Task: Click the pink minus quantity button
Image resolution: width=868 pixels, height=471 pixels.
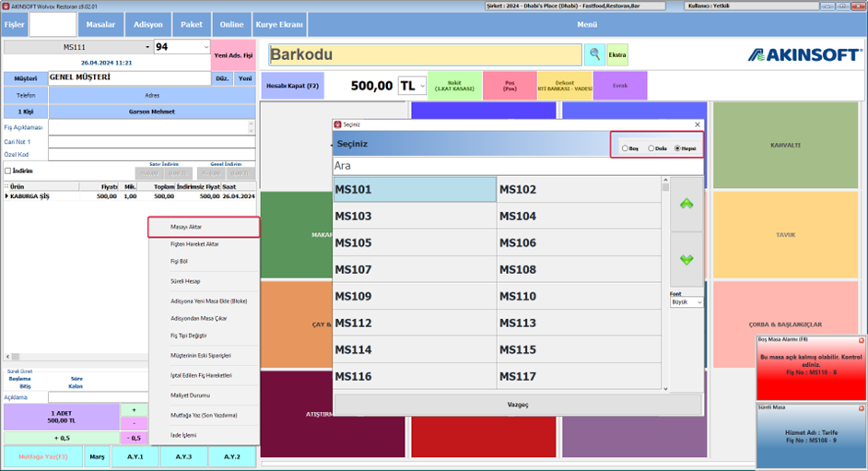Action: [x=134, y=423]
